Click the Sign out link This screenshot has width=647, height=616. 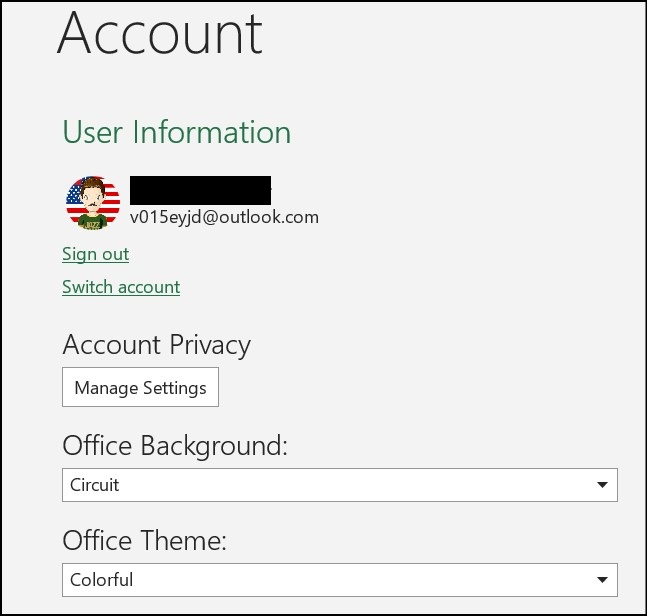tap(95, 254)
